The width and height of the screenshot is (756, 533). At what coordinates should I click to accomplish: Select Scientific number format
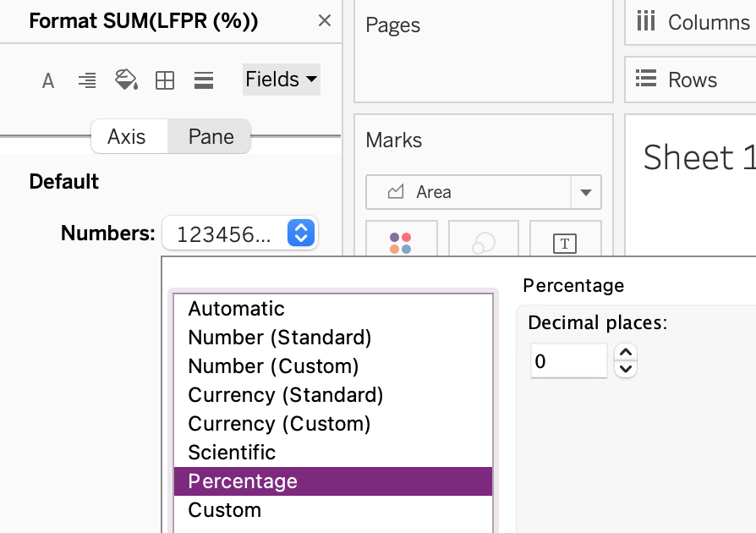pos(232,453)
